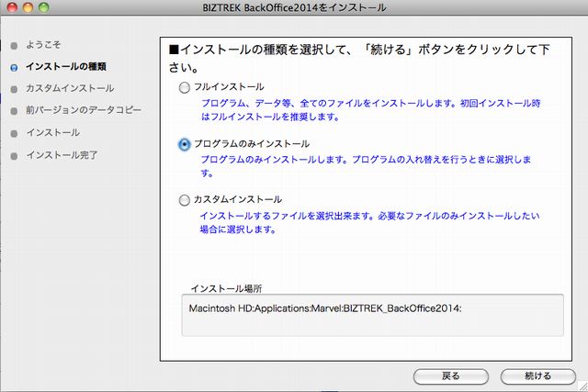Click the bullet beside the インストール step
Viewport: 588px width, 392px height.
[12, 133]
